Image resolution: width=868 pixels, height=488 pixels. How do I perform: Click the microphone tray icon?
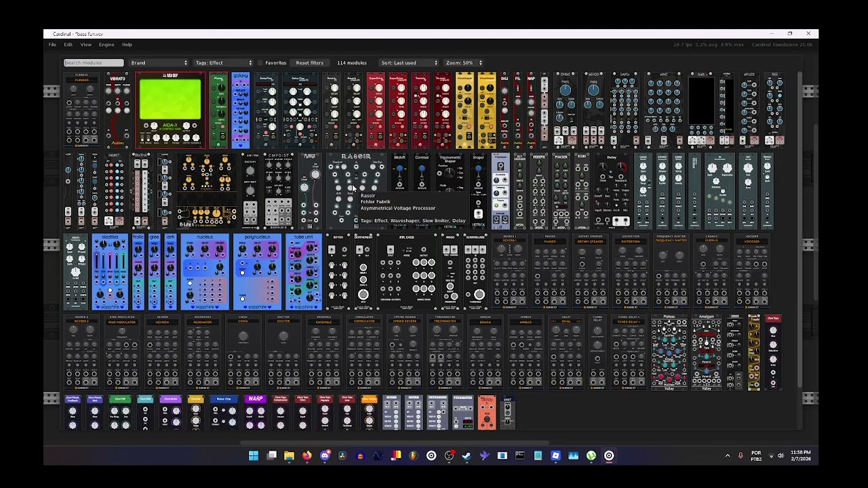click(x=741, y=456)
